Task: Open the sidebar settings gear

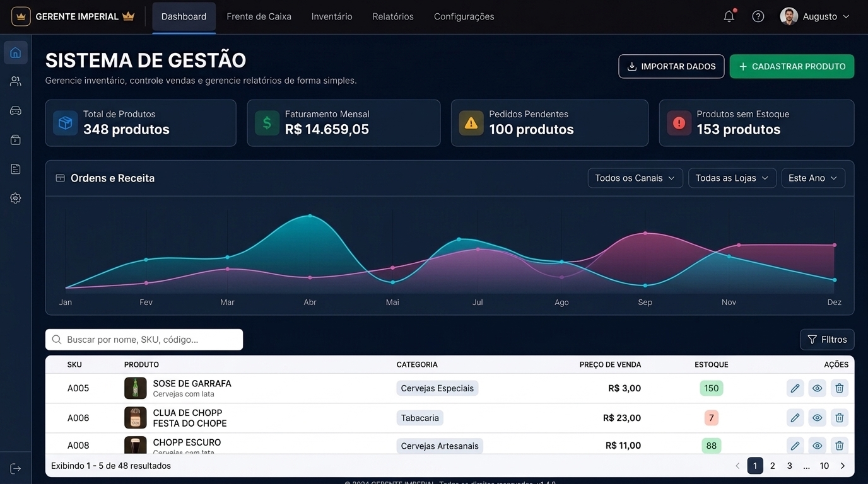Action: click(16, 198)
